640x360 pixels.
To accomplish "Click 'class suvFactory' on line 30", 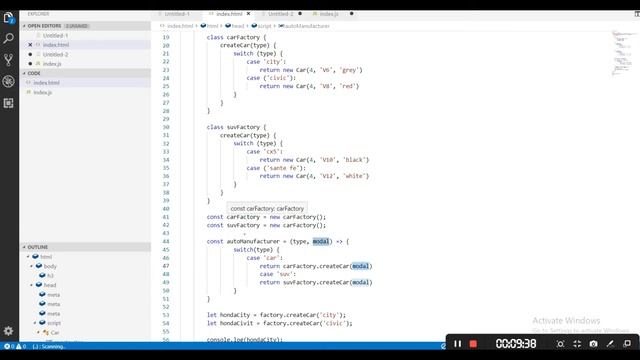I will (233, 127).
